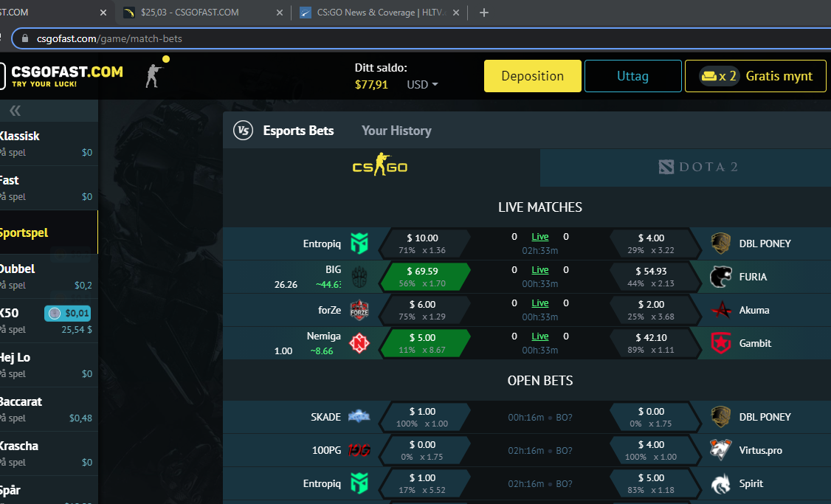Viewport: 831px width, 504px height.
Task: Open Fast game in sidebar
Action: (48, 188)
